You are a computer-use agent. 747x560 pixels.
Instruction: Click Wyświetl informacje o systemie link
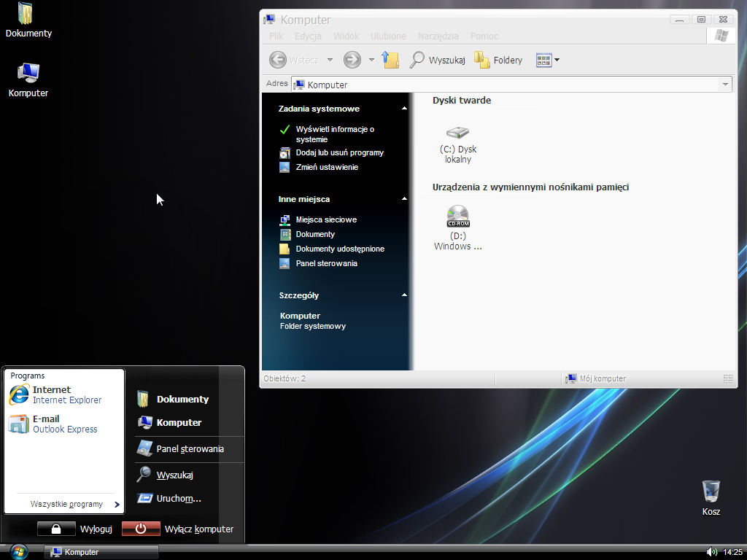tap(335, 134)
